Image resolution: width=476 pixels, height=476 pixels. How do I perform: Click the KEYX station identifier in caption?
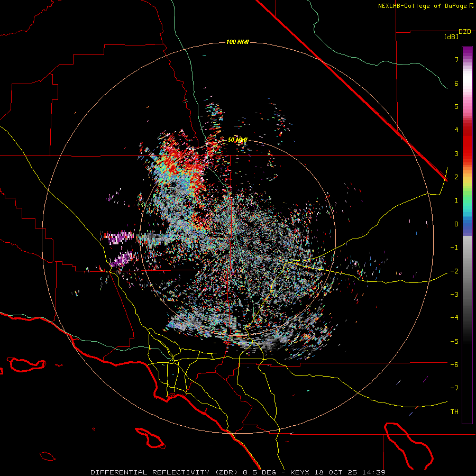click(300, 472)
